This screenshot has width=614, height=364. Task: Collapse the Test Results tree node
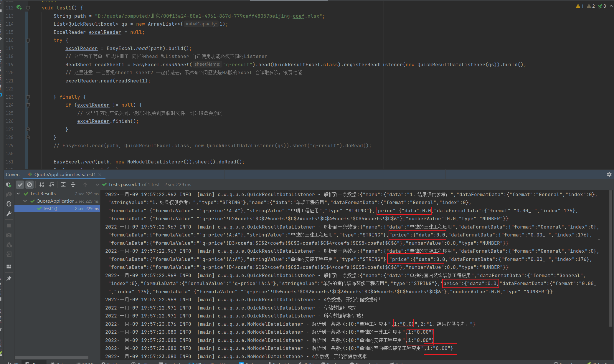(18, 193)
